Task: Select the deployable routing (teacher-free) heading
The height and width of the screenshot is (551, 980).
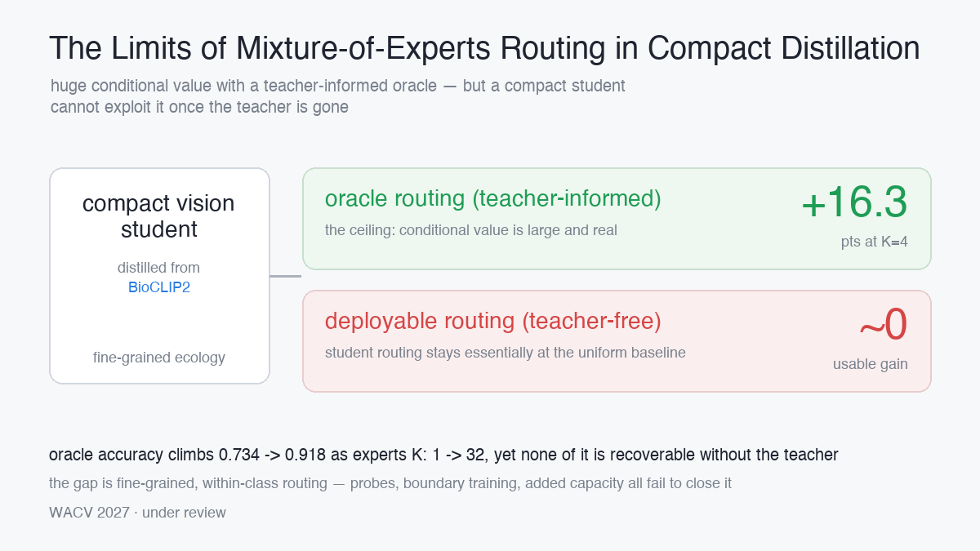Action: 493,321
